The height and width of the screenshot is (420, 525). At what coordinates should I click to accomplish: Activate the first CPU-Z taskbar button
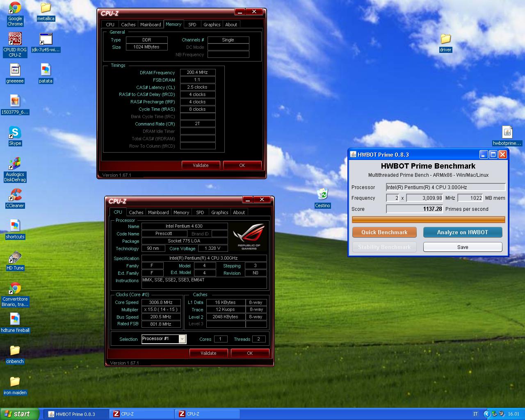click(142, 414)
